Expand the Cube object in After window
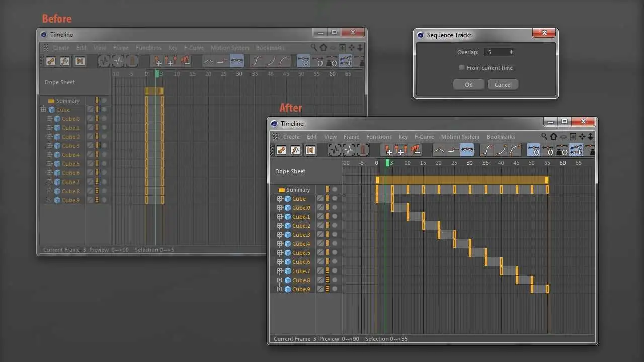 (x=280, y=199)
